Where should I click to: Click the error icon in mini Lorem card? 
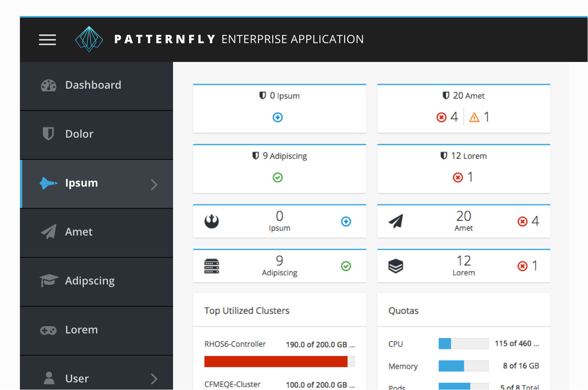(x=523, y=266)
